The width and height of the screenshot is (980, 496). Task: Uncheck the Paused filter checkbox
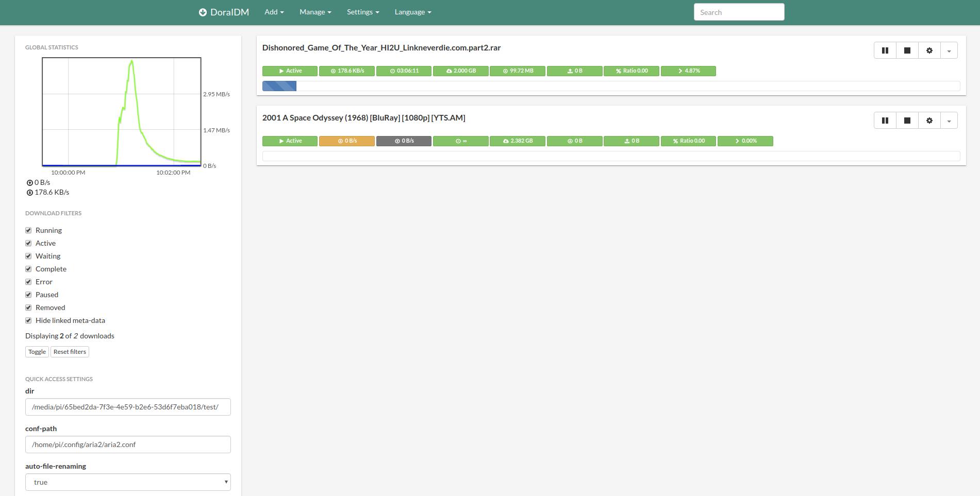click(x=28, y=295)
